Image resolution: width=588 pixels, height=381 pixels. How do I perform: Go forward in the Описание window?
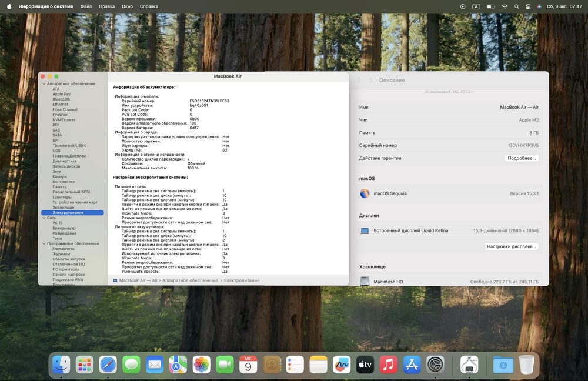[x=370, y=80]
